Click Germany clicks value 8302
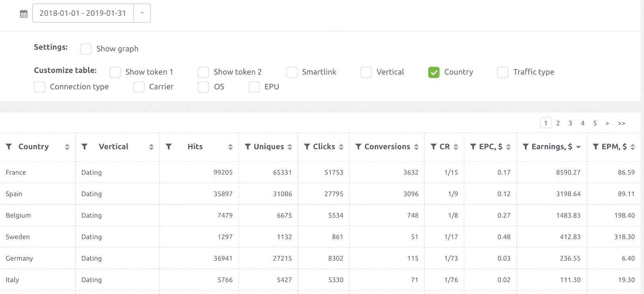 click(336, 258)
